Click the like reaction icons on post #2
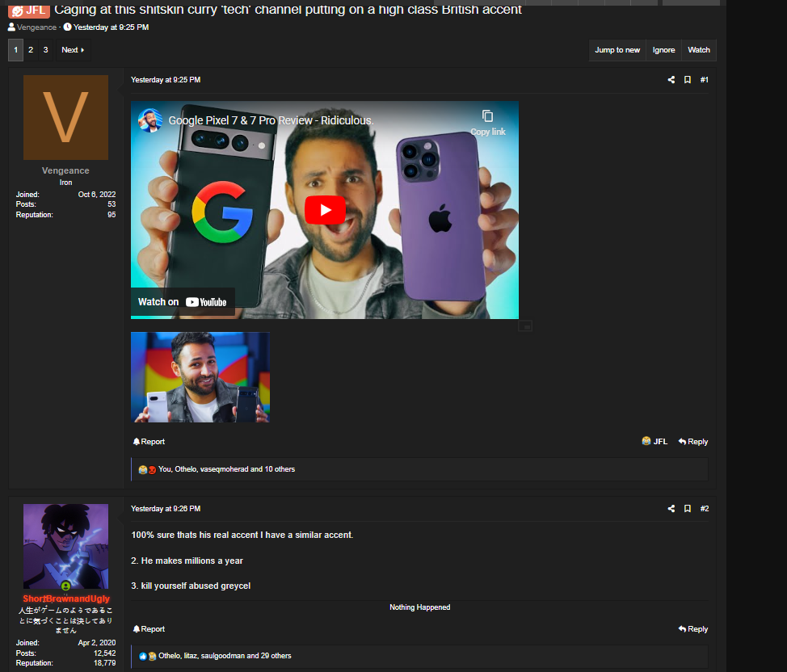Viewport: 787px width, 672px height. 147,656
